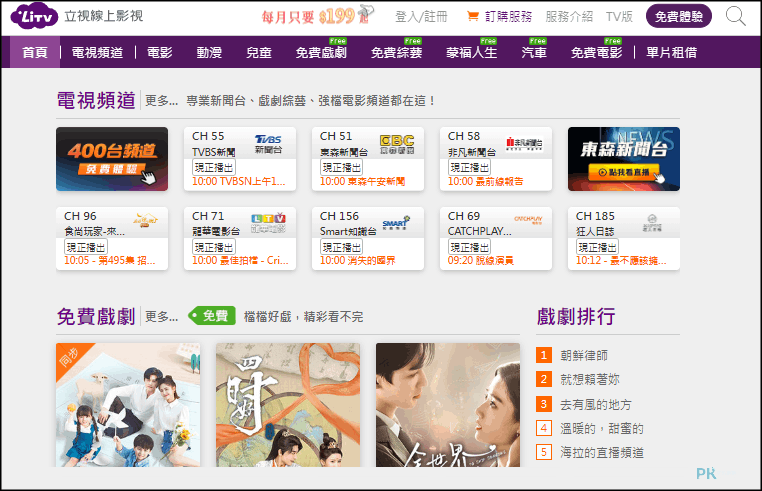
Task: Open CH 69 CATCHPLAY channel card
Action: (496, 238)
